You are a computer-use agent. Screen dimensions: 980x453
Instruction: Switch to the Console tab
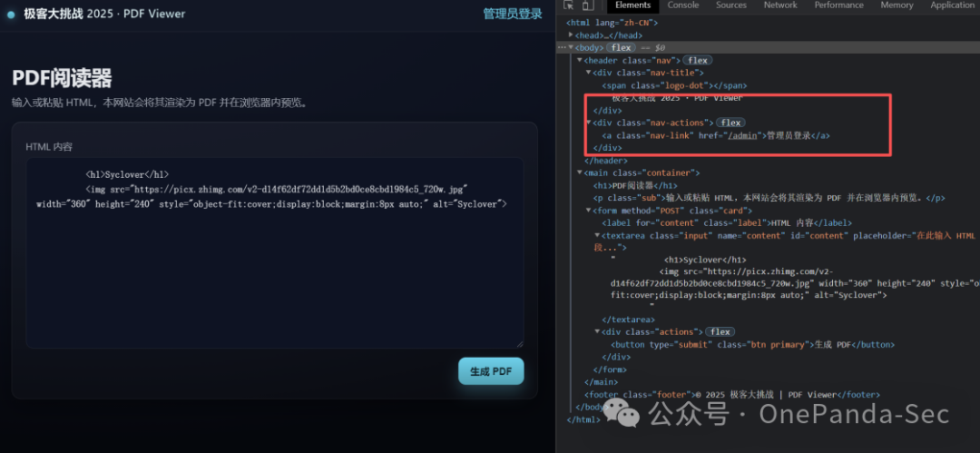[683, 5]
